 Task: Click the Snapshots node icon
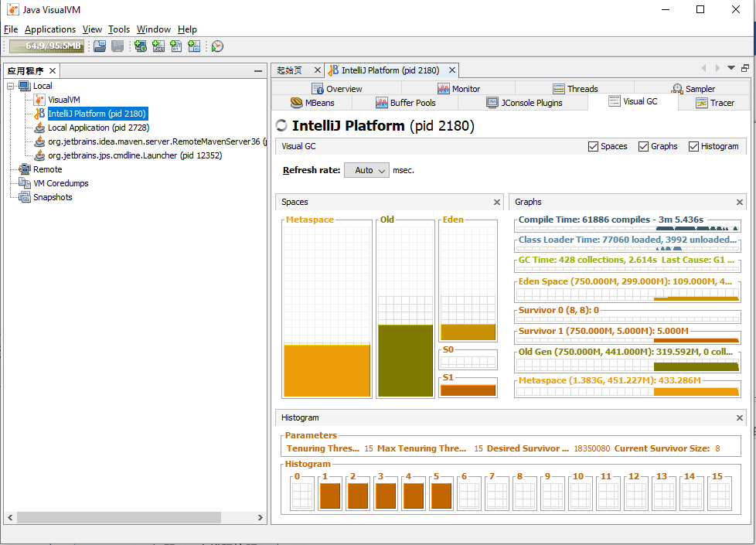pyautogui.click(x=25, y=197)
